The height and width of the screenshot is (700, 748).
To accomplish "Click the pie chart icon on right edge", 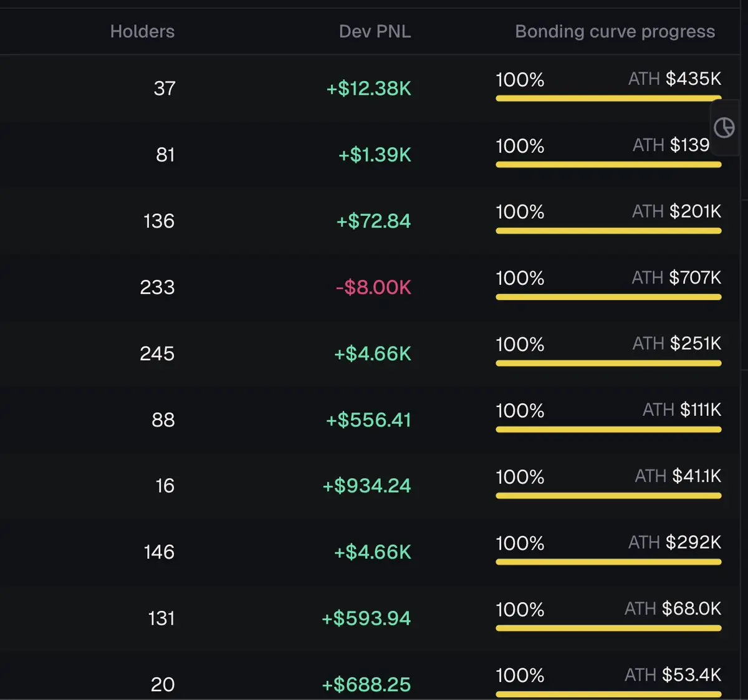I will click(724, 128).
